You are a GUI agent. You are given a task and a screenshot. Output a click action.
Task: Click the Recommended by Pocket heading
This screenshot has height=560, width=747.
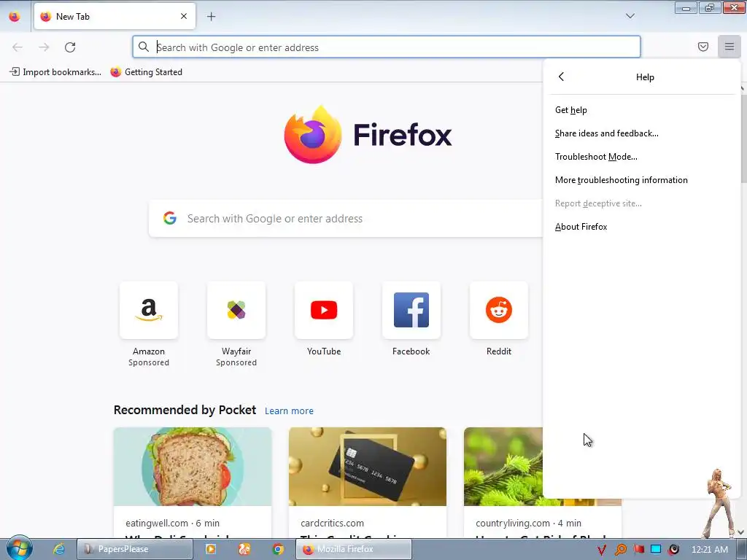(x=185, y=410)
